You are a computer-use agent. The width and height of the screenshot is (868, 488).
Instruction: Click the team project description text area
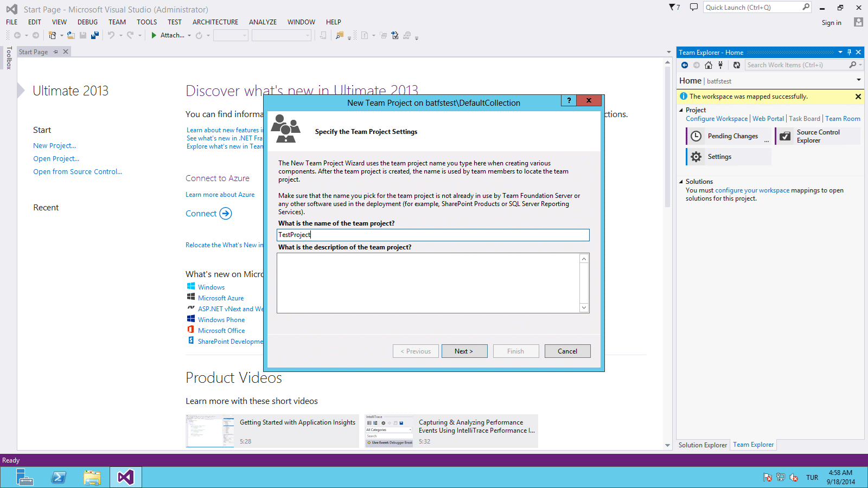[429, 282]
